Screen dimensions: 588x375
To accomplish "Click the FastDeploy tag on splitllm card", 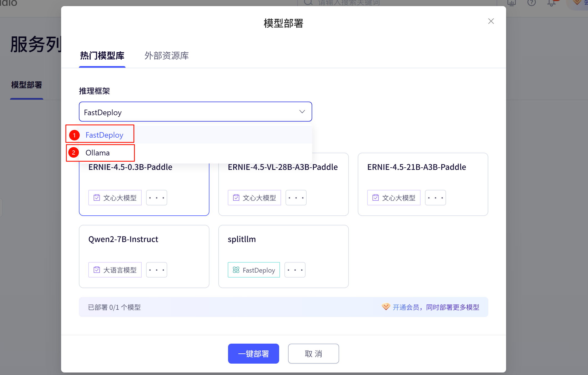I will 254,270.
